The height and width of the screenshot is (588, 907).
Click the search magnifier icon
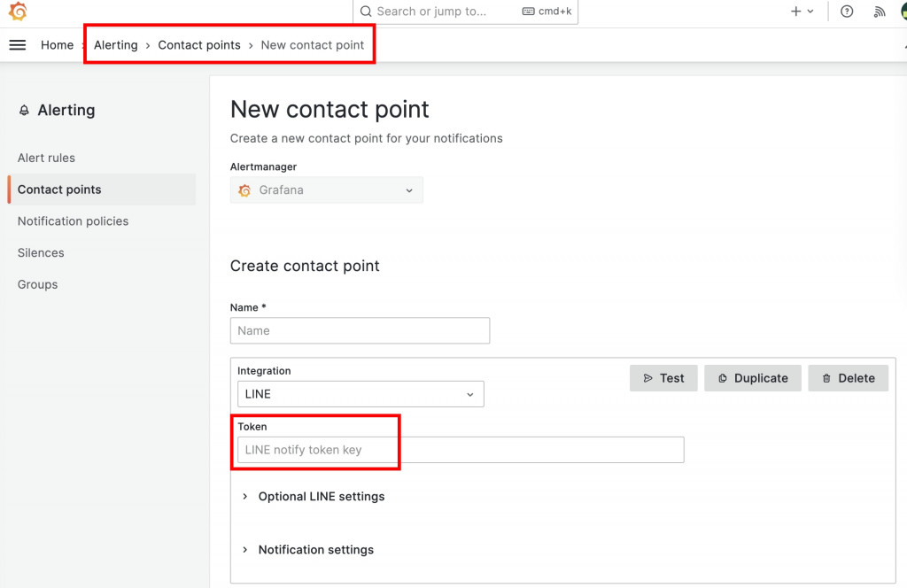tap(366, 12)
